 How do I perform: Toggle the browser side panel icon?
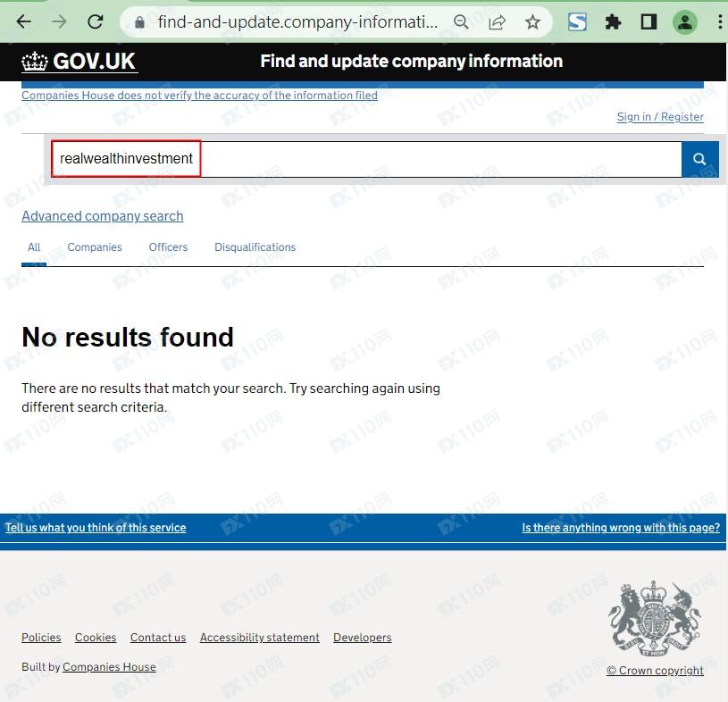point(649,22)
